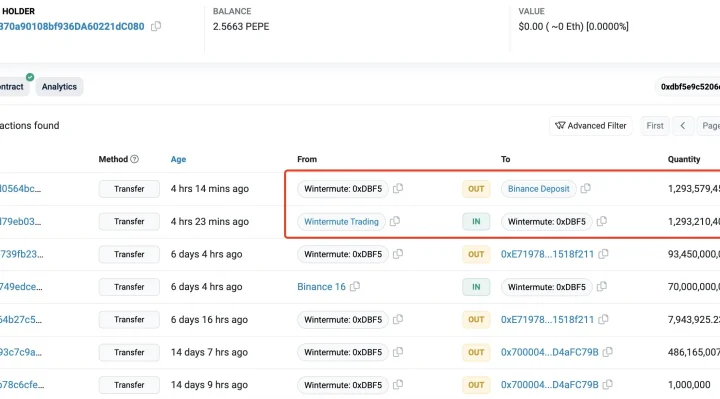The width and height of the screenshot is (720, 399).
Task: Copy the Binance 16 address
Action: (x=355, y=287)
